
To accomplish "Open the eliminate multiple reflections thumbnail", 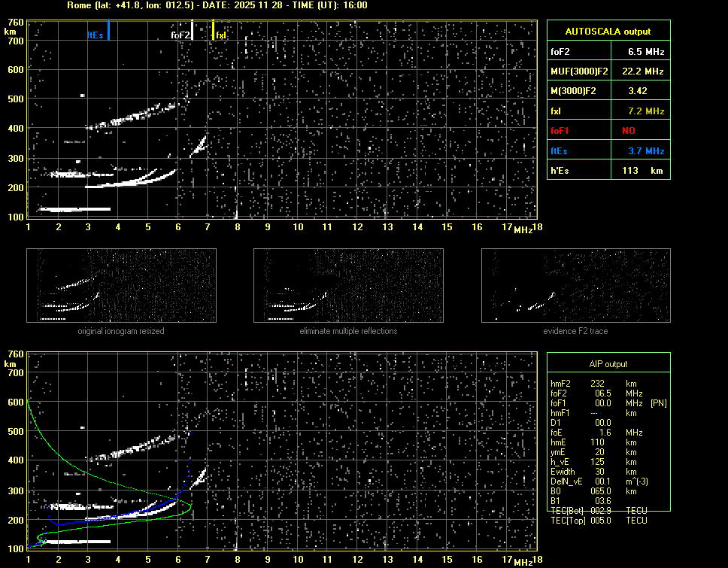I will tap(348, 286).
